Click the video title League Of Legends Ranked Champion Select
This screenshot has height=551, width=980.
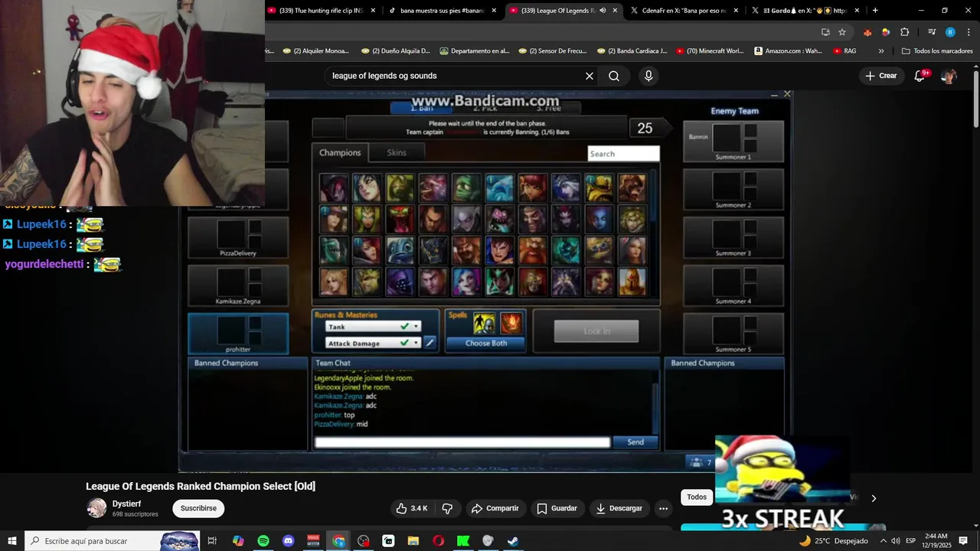point(201,486)
